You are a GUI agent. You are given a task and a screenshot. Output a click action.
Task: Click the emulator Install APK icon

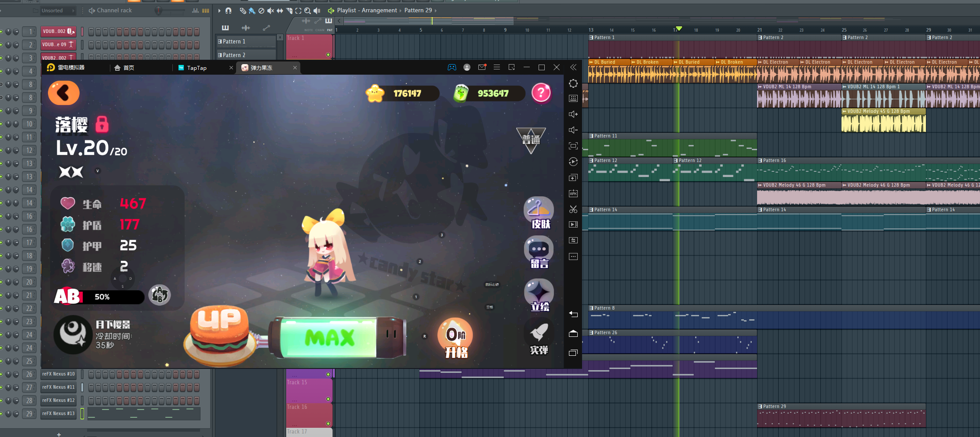[x=573, y=194]
